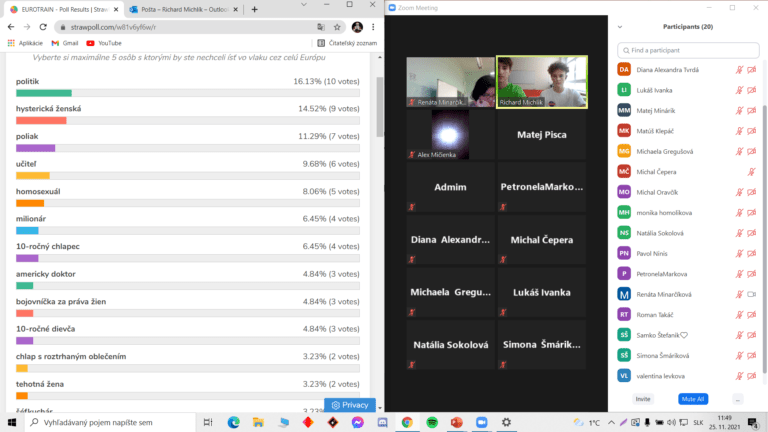Toggle mute icon for Pavol Ninis
The width and height of the screenshot is (768, 432).
(x=739, y=254)
